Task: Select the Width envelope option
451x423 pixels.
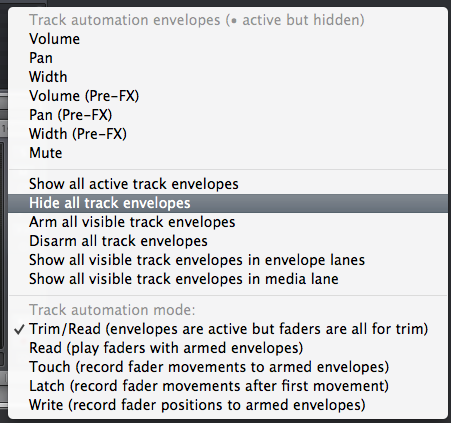Action: point(228,77)
